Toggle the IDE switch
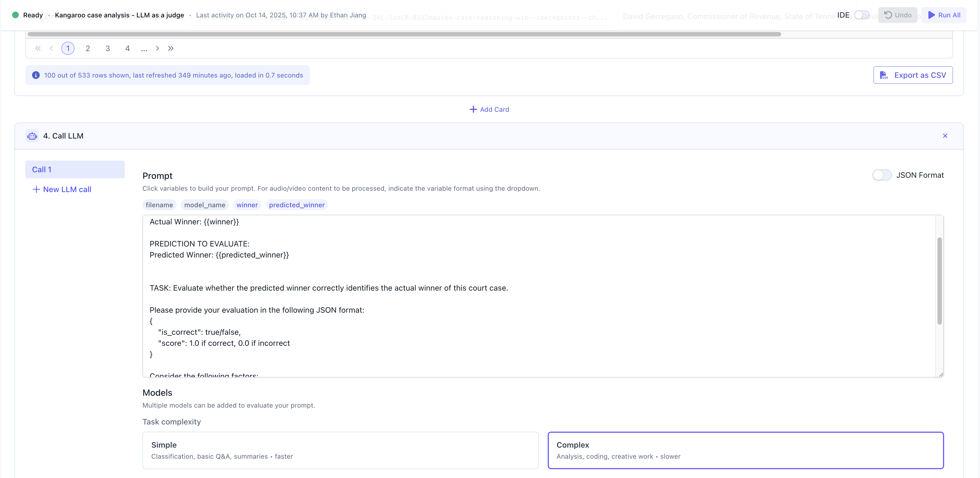This screenshot has width=980, height=478. 861,15
